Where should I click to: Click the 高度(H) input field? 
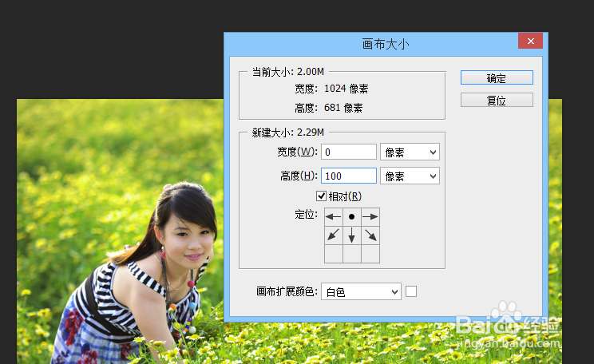[349, 176]
